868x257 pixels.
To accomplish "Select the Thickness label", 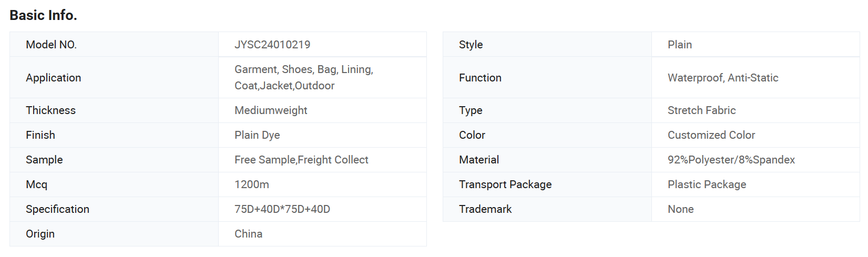I will click(50, 110).
